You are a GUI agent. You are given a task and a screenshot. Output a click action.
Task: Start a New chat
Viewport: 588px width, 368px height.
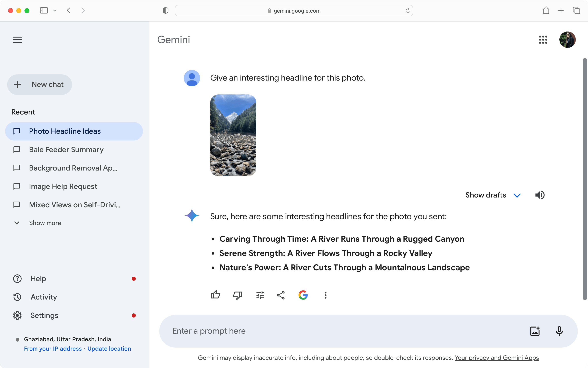click(40, 84)
